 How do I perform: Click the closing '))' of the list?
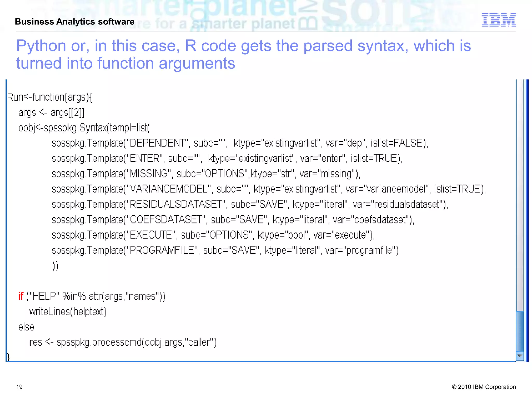pos(55,266)
